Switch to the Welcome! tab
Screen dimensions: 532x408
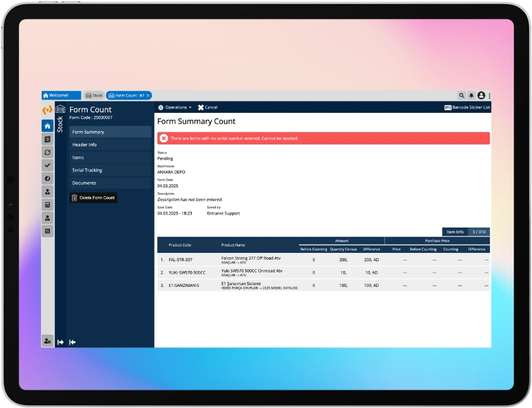point(61,95)
